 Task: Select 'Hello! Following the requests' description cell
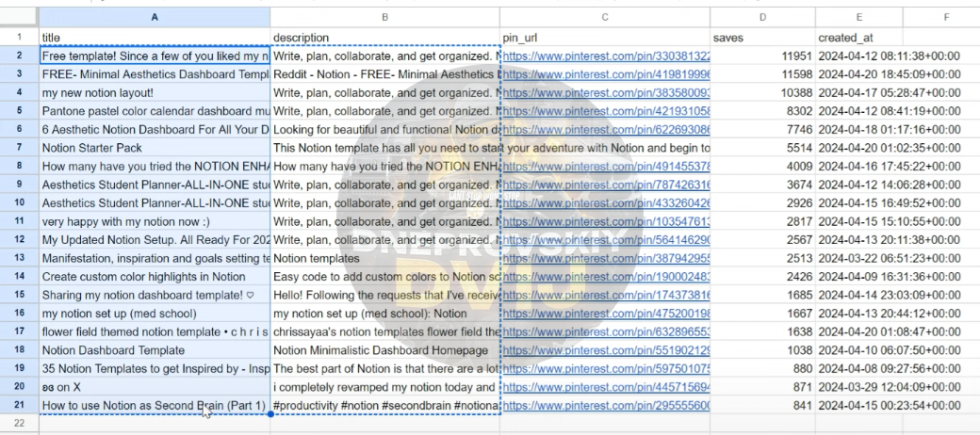385,296
